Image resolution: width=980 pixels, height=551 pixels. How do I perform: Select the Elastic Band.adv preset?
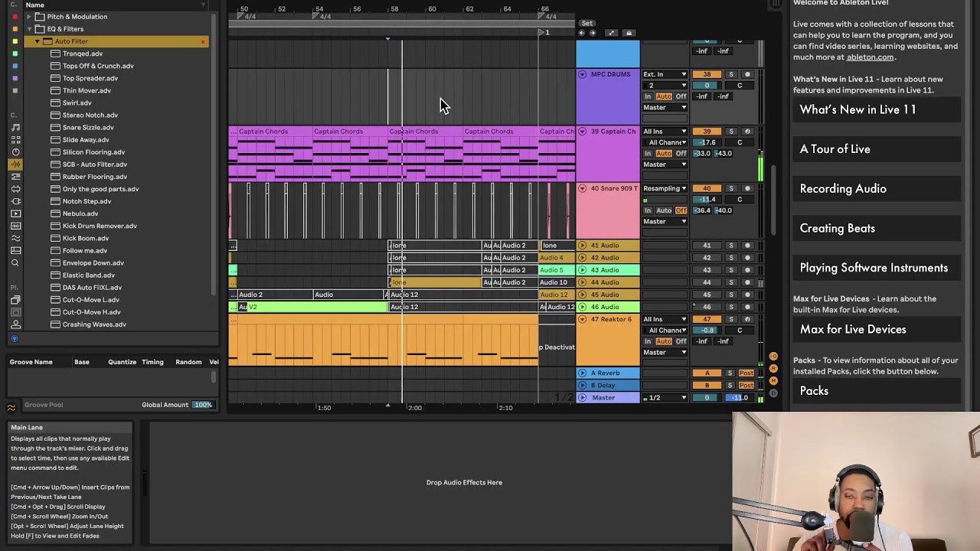pos(89,275)
